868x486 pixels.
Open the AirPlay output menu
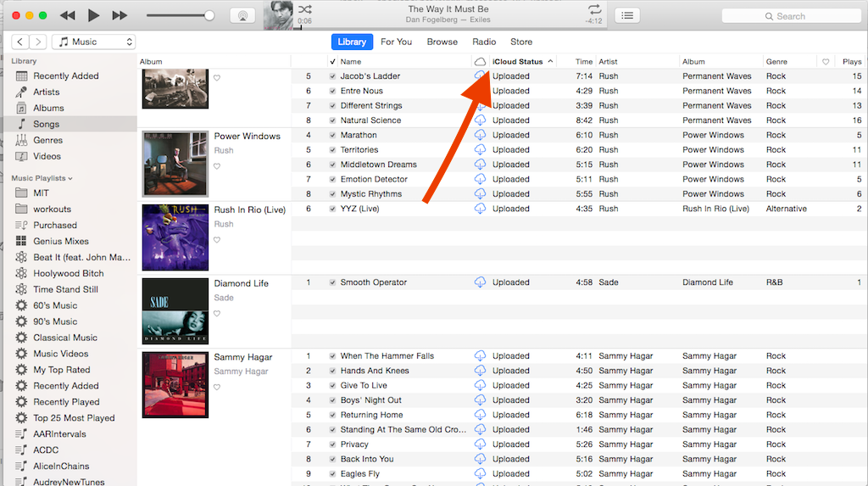pos(242,15)
